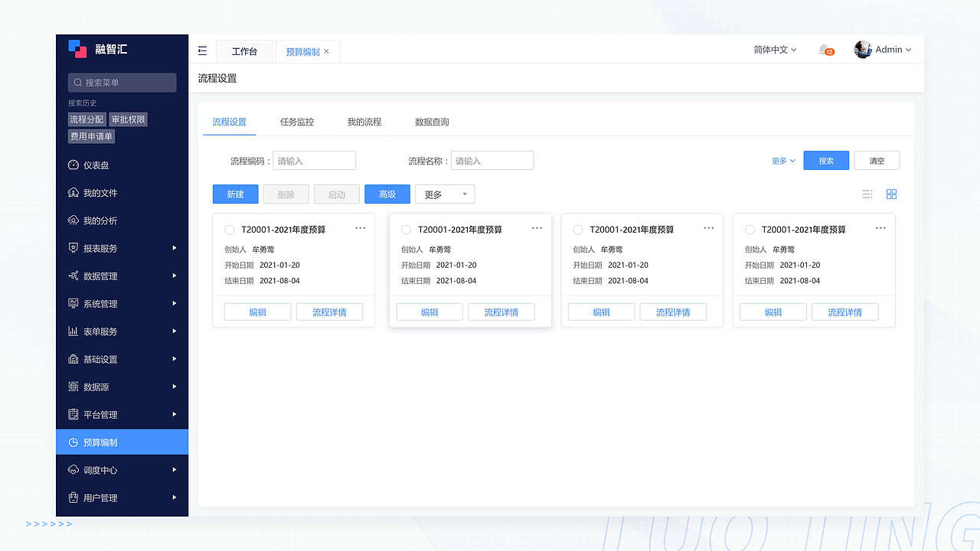Switch to list view icon
The width and height of the screenshot is (980, 551).
(867, 194)
